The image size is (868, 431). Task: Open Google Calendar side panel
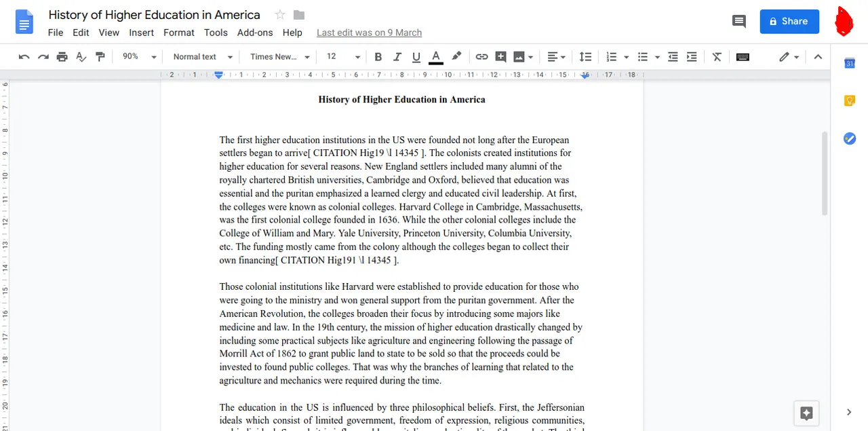[x=849, y=63]
